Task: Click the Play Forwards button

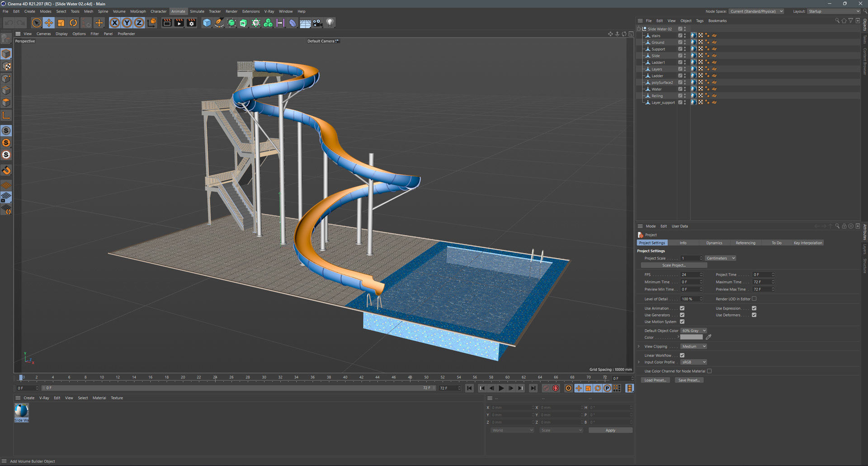Action: [x=501, y=388]
